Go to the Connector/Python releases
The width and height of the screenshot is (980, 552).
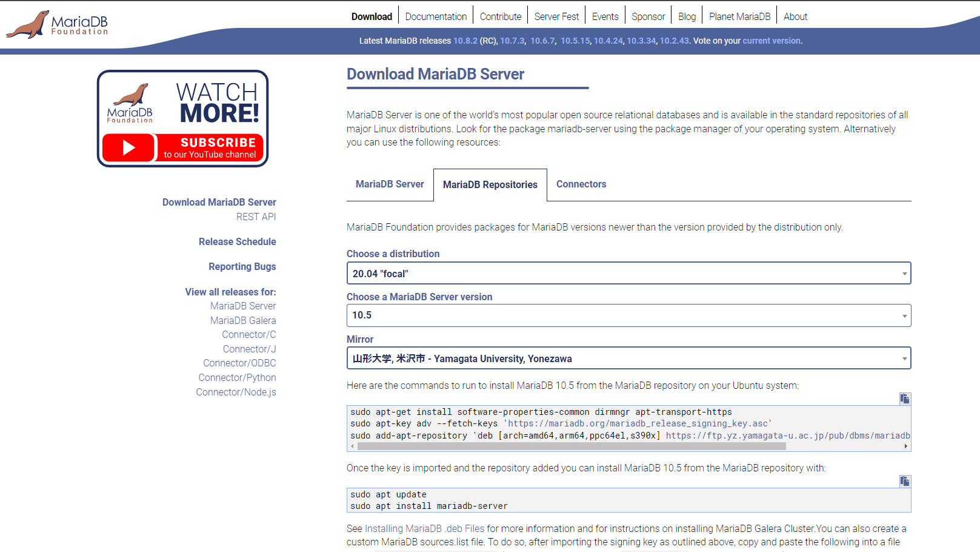(x=237, y=378)
